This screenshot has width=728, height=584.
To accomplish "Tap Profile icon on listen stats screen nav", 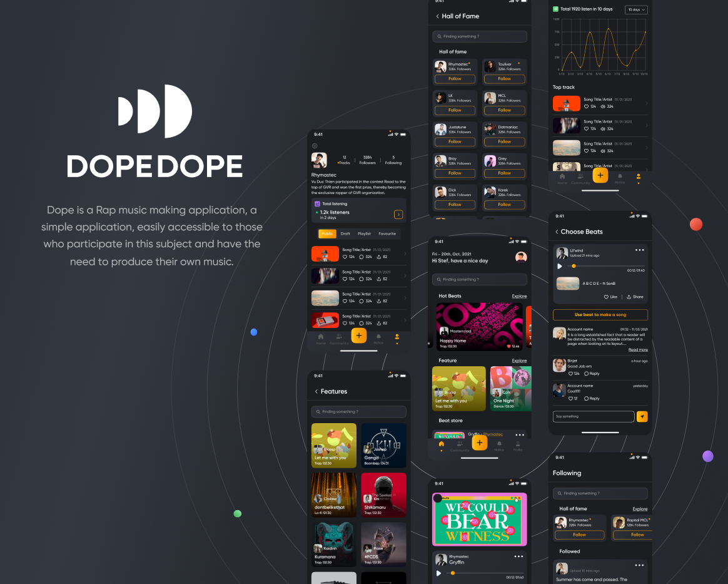I will pos(639,178).
